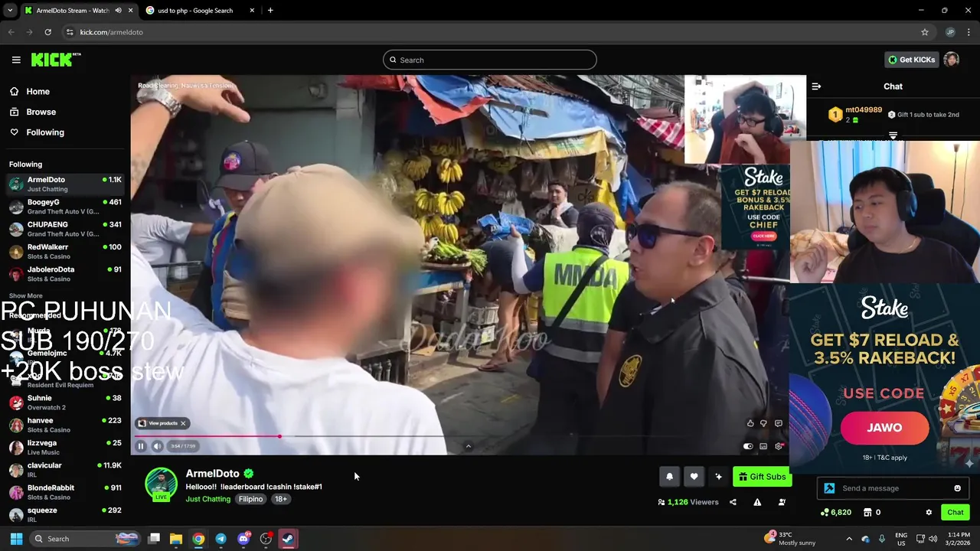Open the lizzvega recommended channel
Screen dimensions: 980x551
(x=65, y=447)
